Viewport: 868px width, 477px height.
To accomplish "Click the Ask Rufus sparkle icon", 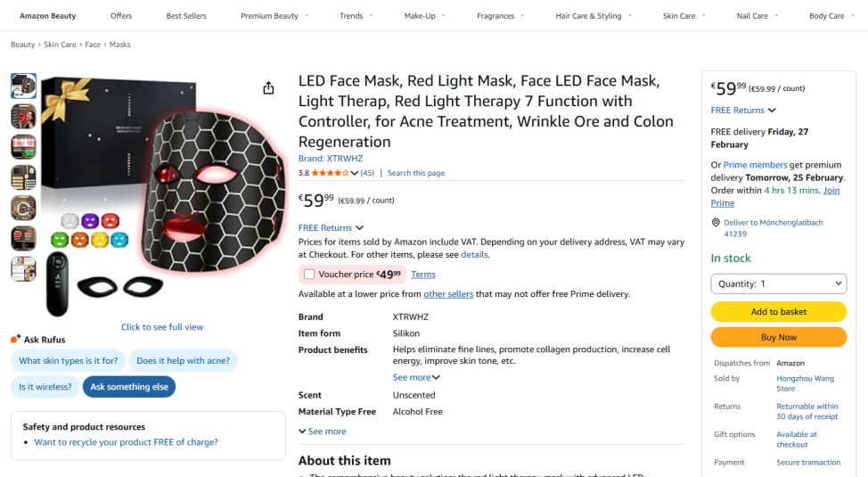I will click(16, 339).
